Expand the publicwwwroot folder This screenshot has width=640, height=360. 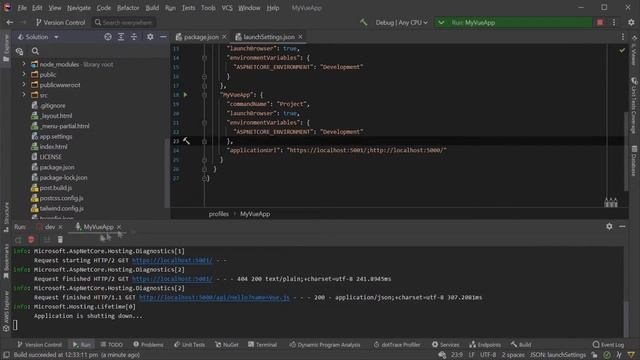(x=24, y=84)
